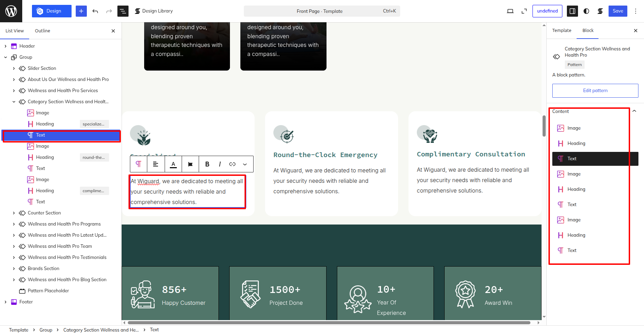Toggle the document overview list icon
The height and width of the screenshot is (334, 644).
(x=123, y=11)
